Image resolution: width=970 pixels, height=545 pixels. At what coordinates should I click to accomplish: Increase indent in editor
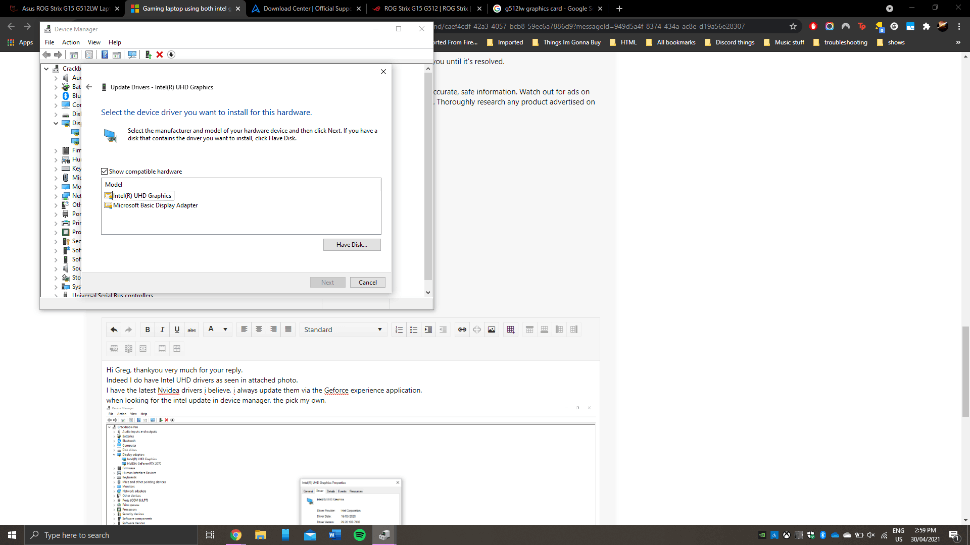428,330
